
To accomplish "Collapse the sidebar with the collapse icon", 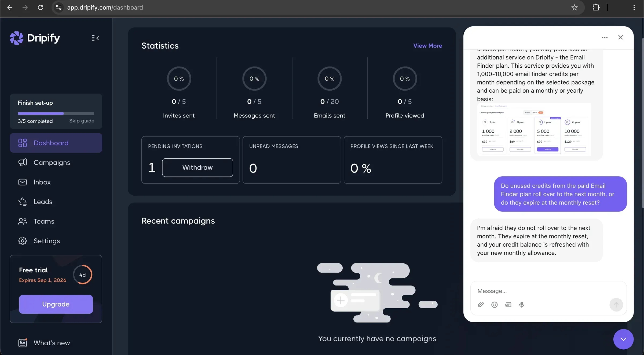I will tap(95, 38).
